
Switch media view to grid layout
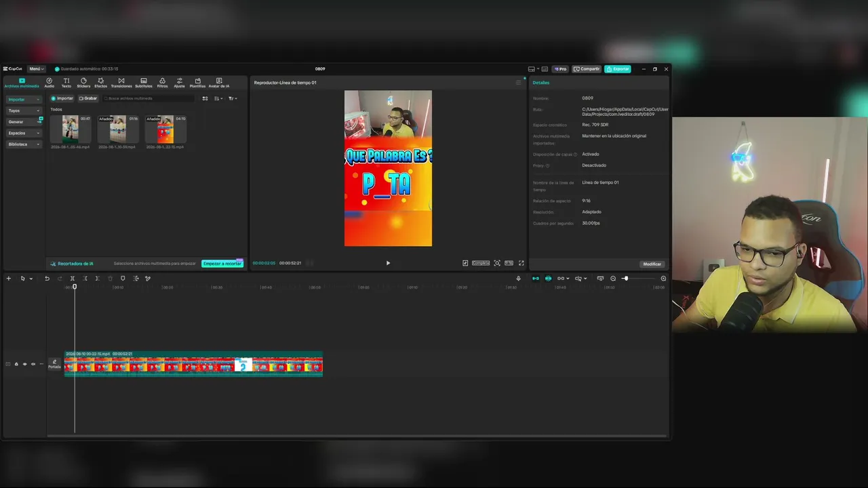[x=205, y=98]
